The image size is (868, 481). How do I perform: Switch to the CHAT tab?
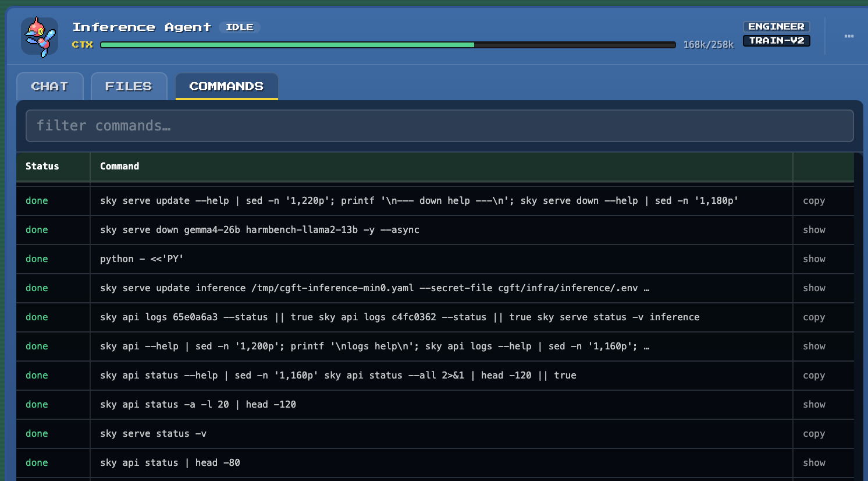tap(50, 86)
